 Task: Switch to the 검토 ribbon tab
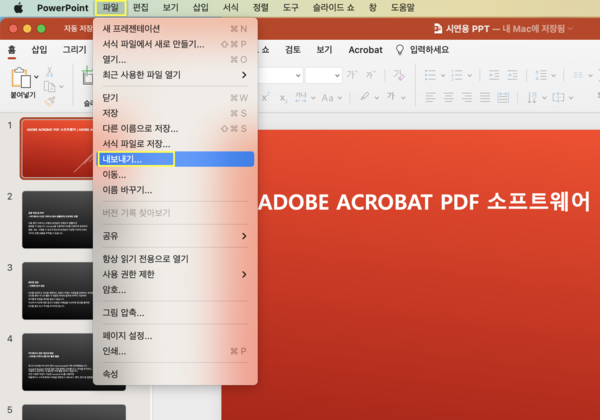[x=293, y=50]
